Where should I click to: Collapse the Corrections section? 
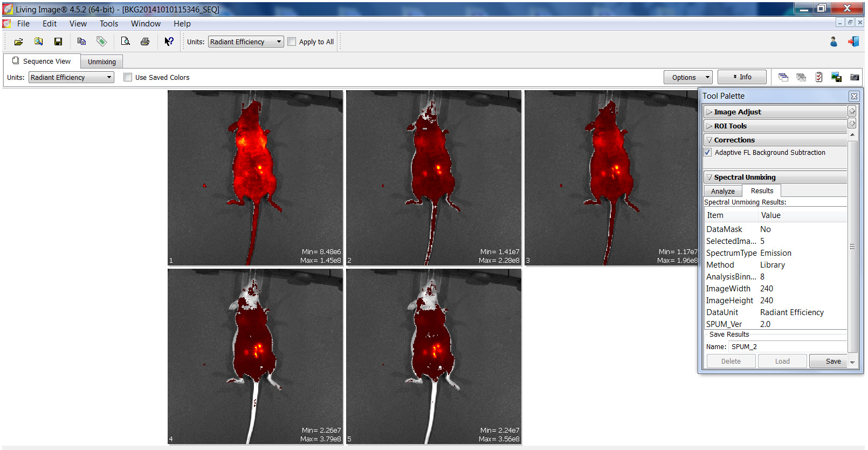pos(775,140)
